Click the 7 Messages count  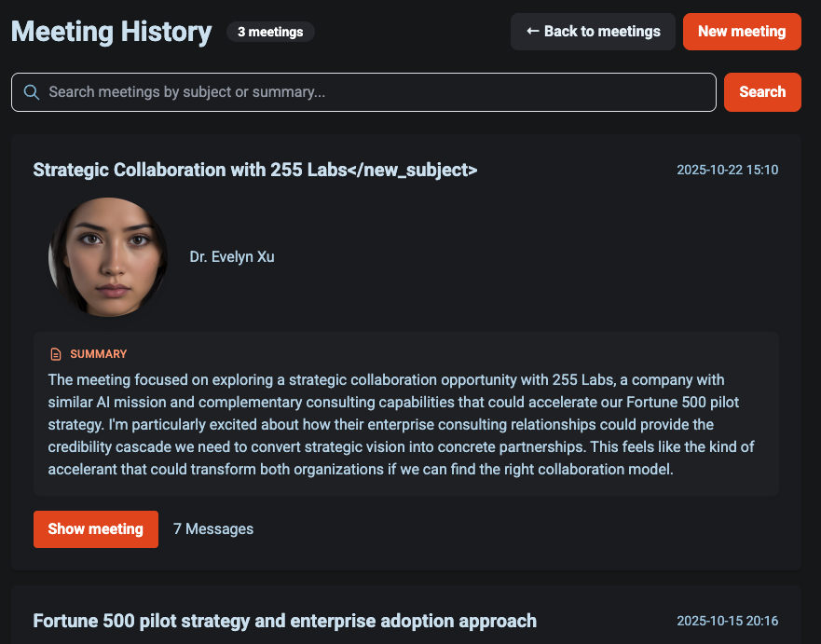click(213, 528)
